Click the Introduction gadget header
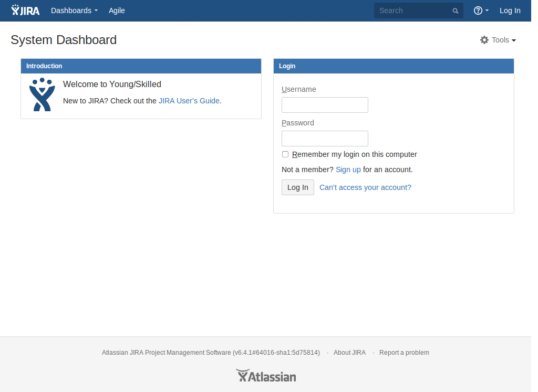The width and height of the screenshot is (538, 392). coord(141,66)
